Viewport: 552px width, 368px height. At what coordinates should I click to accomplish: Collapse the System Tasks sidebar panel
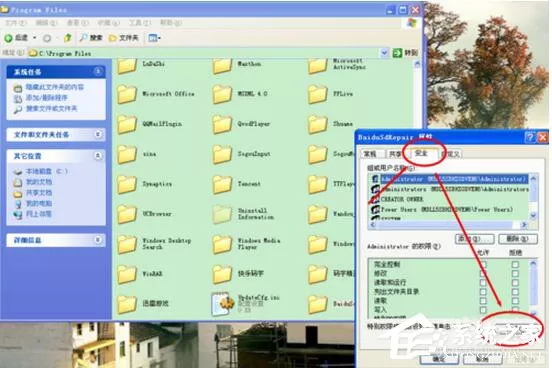(x=98, y=71)
